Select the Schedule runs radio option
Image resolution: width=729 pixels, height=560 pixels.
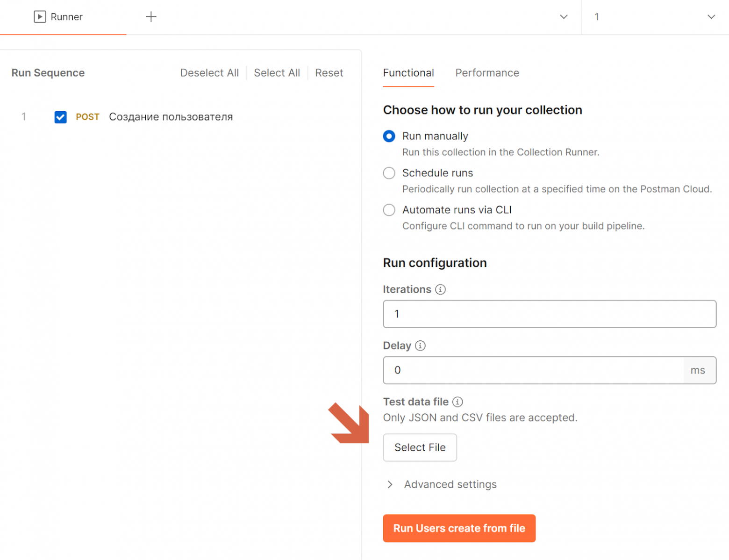coord(389,173)
